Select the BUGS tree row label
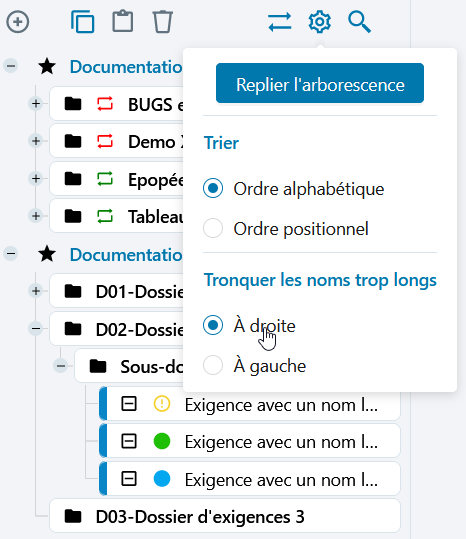The width and height of the screenshot is (466, 539). pos(155,104)
